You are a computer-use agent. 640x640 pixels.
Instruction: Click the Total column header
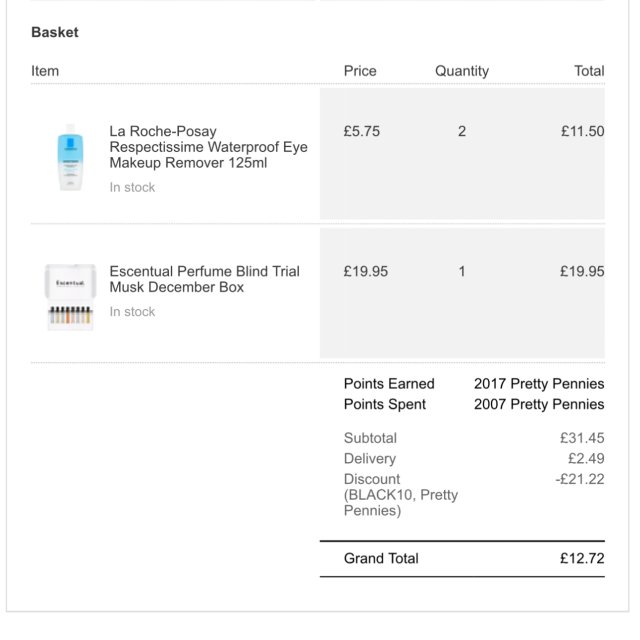[x=588, y=71]
